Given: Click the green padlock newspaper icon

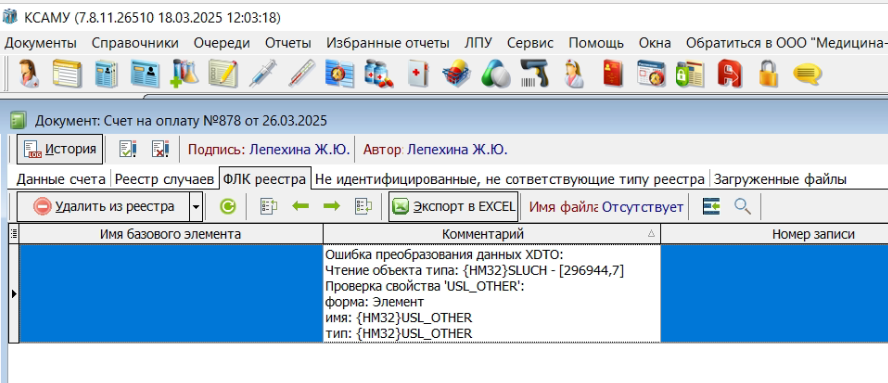Looking at the screenshot, I should 690,74.
